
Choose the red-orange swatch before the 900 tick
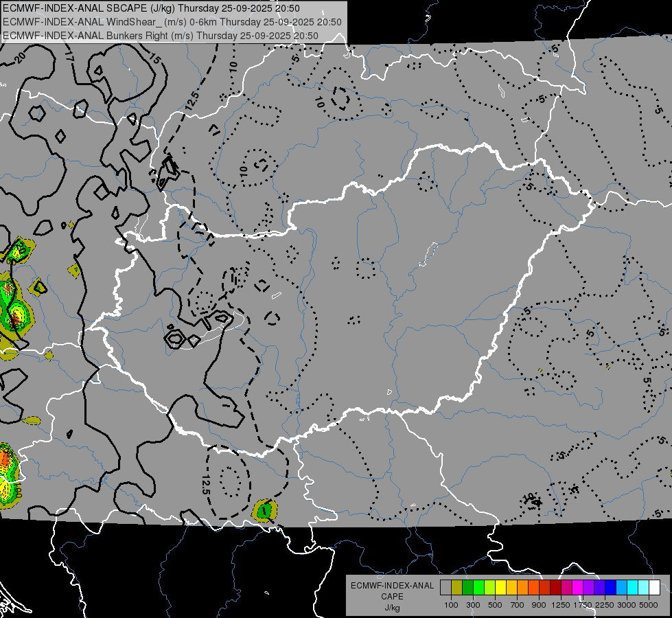click(x=533, y=588)
